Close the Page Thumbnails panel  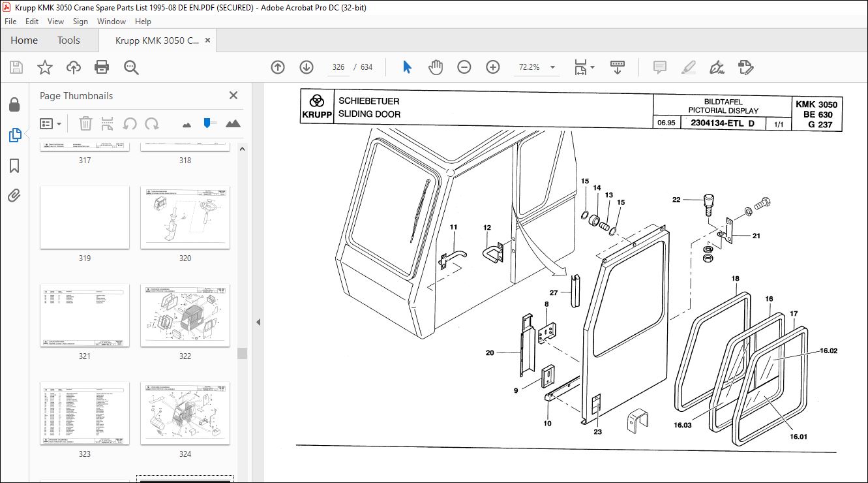pyautogui.click(x=233, y=95)
